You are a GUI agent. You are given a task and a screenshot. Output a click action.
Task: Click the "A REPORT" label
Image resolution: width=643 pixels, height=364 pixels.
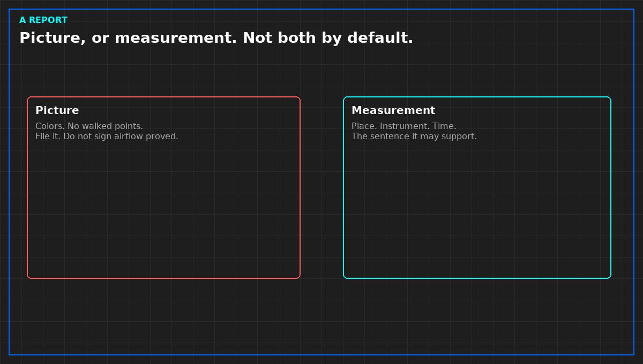43,20
